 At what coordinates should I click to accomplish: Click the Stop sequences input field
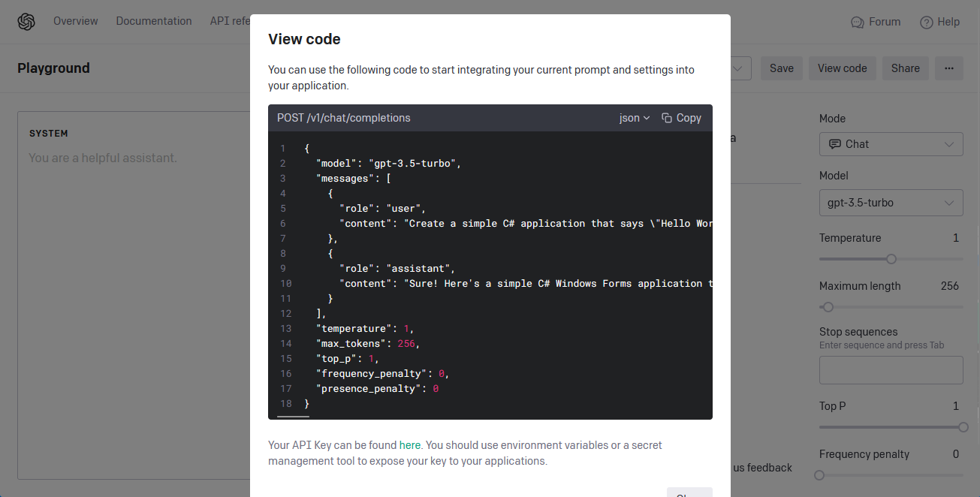click(891, 370)
